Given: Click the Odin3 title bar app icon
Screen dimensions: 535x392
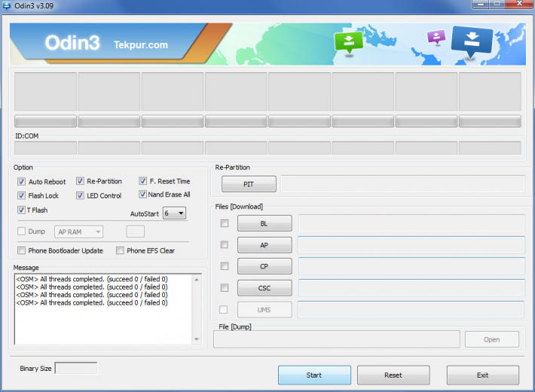Looking at the screenshot, I should coord(6,5).
